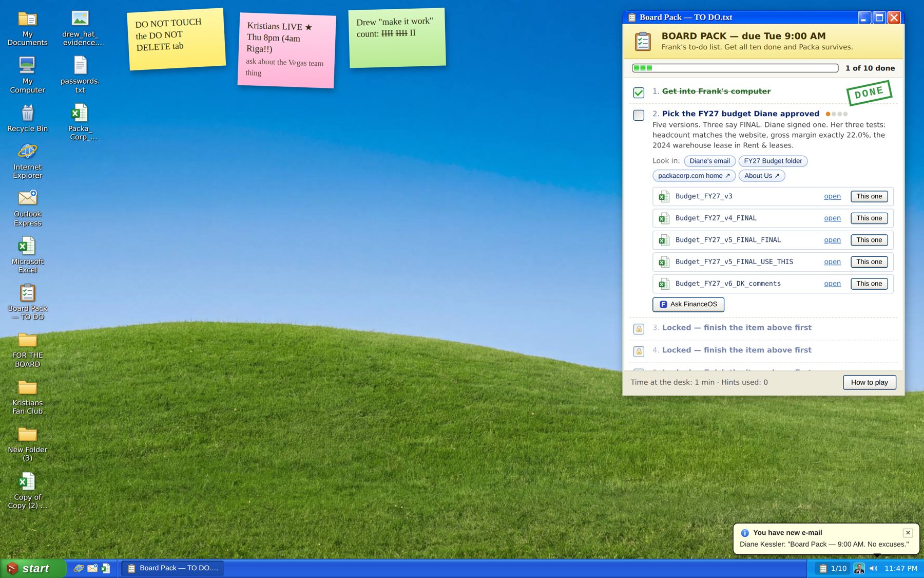924x578 pixels.
Task: Click the Start button
Action: click(33, 568)
